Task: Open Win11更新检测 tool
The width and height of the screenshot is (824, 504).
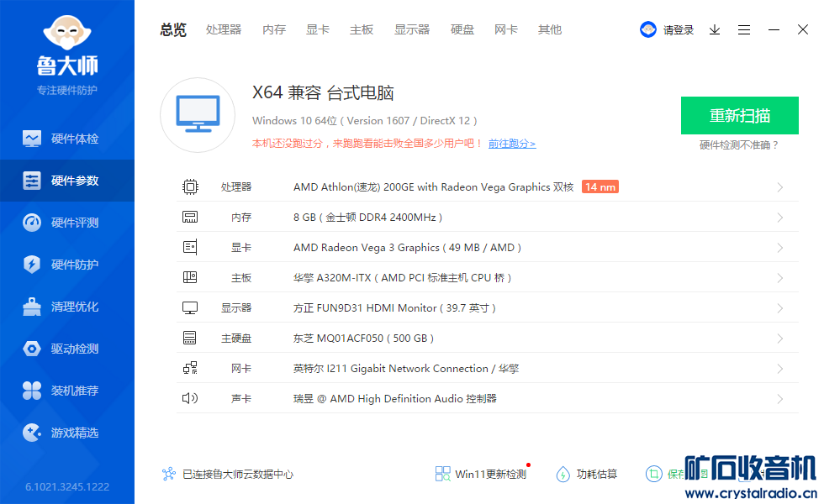Action: pyautogui.click(x=480, y=474)
